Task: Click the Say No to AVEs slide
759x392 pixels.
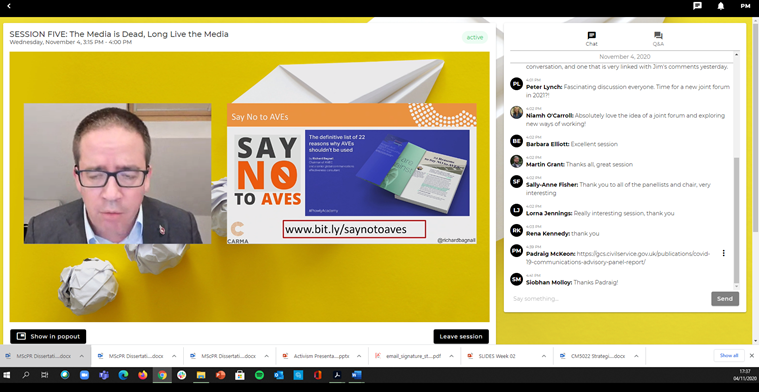Action: point(352,173)
